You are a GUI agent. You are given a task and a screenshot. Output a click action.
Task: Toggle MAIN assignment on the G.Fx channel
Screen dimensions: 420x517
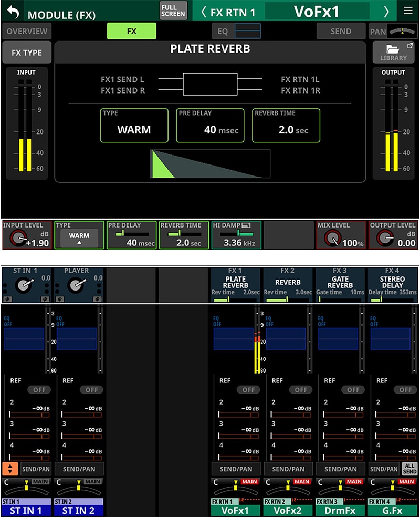407,482
